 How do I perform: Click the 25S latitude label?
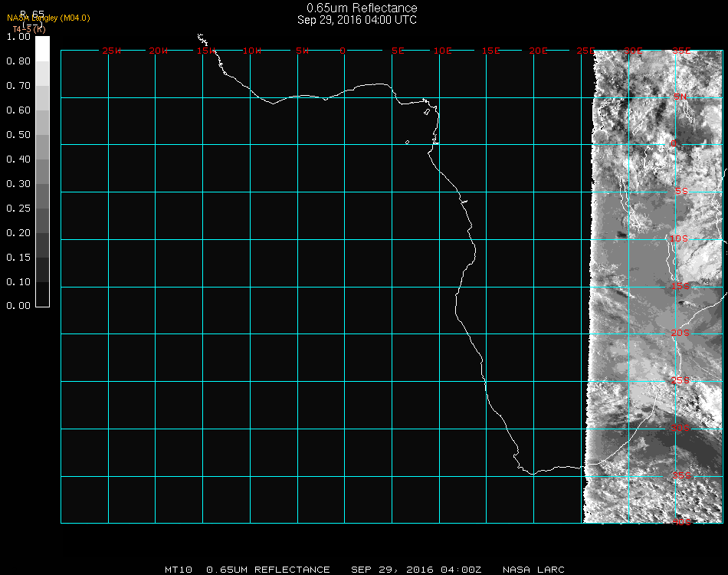coord(680,380)
